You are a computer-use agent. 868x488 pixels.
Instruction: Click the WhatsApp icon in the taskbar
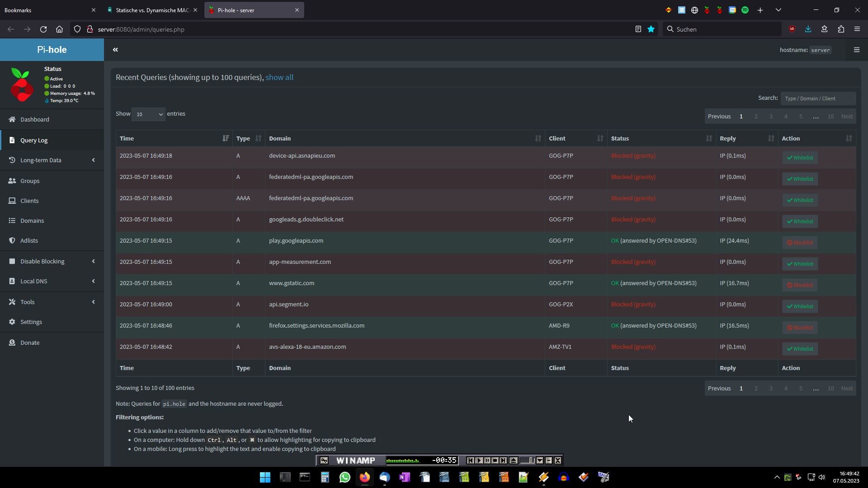tap(344, 477)
